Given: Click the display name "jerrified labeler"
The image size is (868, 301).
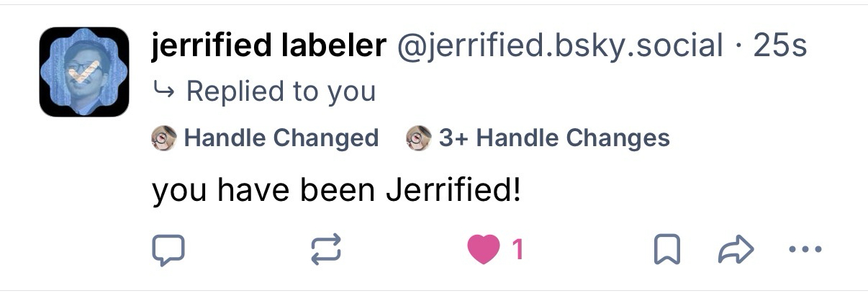Looking at the screenshot, I should click(x=268, y=47).
